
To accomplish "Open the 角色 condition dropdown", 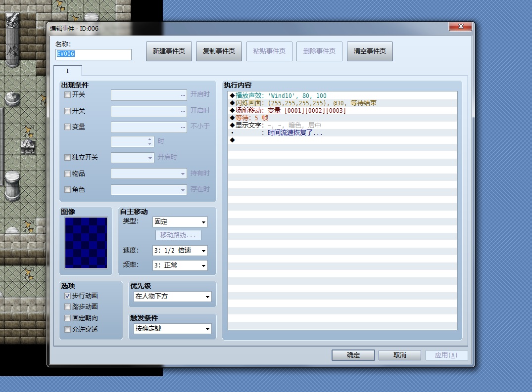I will 149,190.
